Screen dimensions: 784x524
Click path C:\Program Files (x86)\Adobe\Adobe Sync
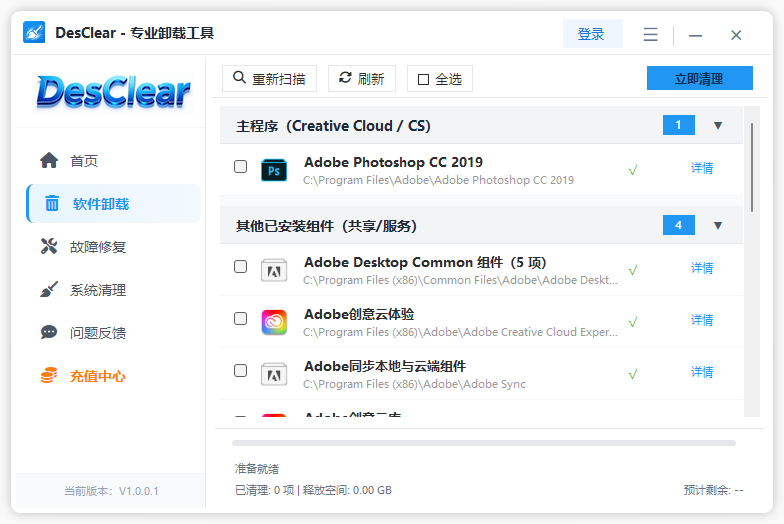[414, 384]
